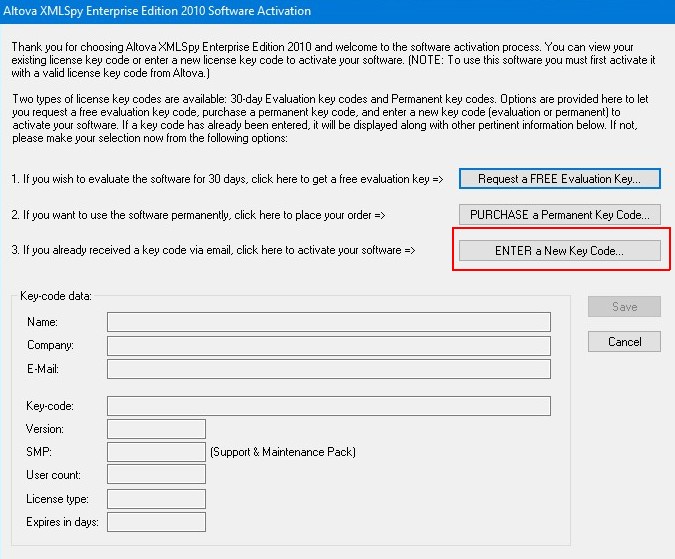Screen dimensions: 675x559
Task: Focus the E-Mail input field
Action: click(329, 369)
